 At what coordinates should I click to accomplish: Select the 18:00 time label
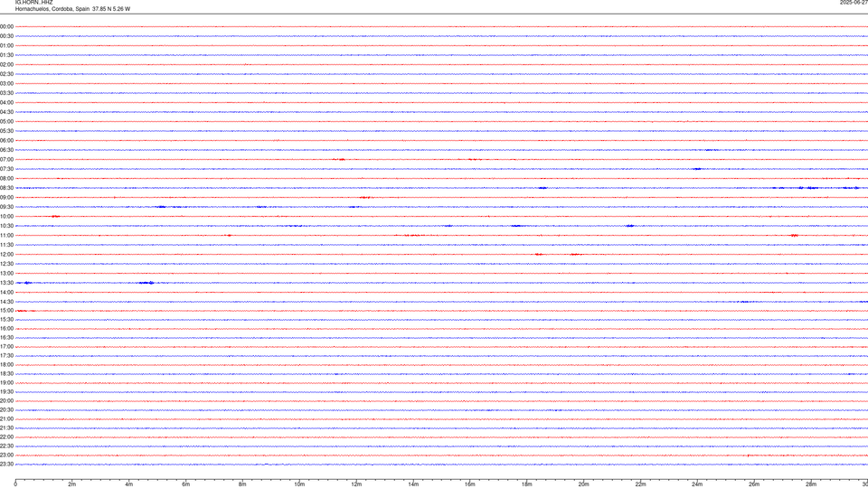[6, 364]
